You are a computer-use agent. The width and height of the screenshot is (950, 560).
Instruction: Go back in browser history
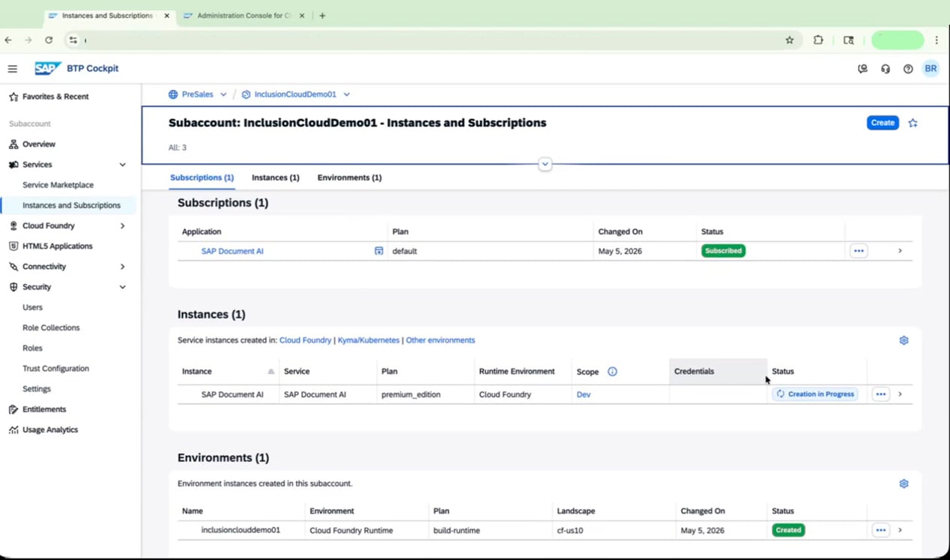(x=8, y=40)
